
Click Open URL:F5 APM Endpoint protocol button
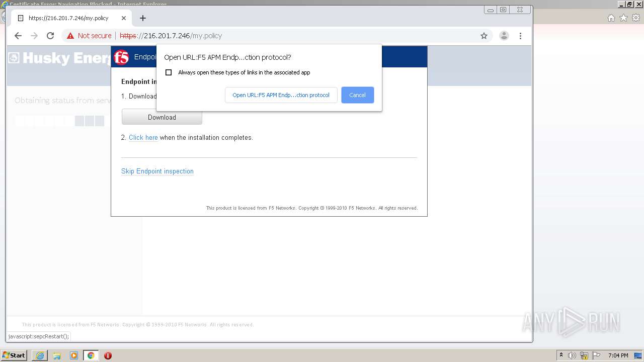pos(281,95)
